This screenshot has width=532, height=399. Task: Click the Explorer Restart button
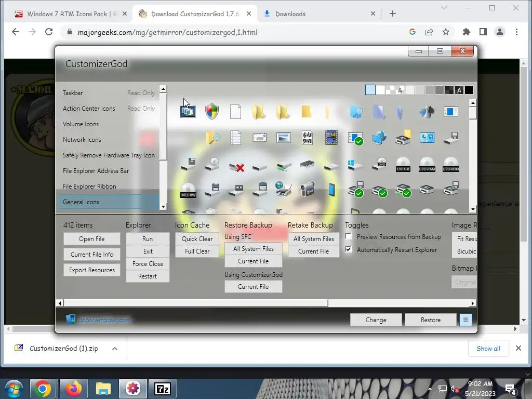tap(148, 276)
